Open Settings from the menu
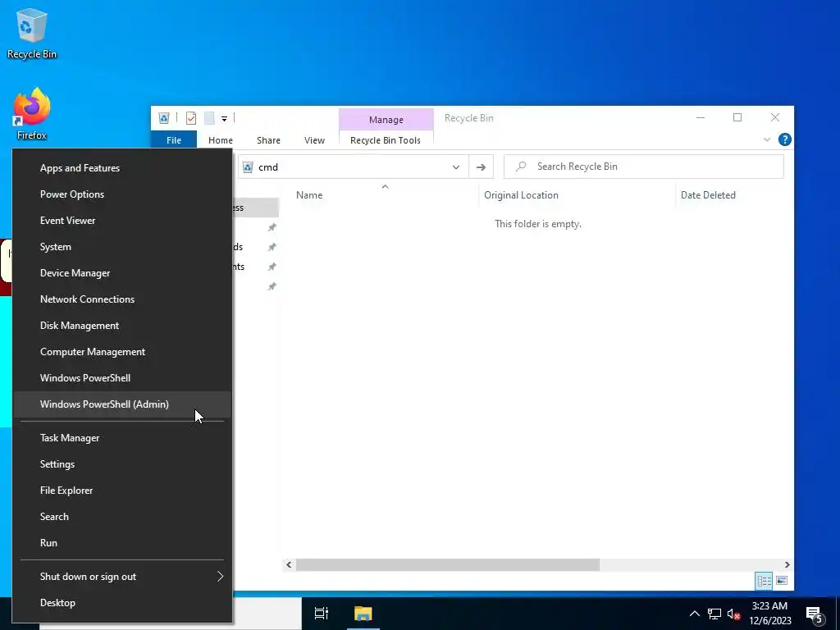This screenshot has width=840, height=630. coord(122,464)
